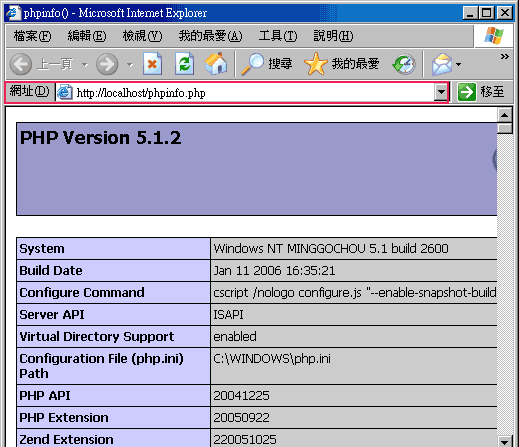
Task: Open the address bar URL dropdown
Action: [x=441, y=92]
